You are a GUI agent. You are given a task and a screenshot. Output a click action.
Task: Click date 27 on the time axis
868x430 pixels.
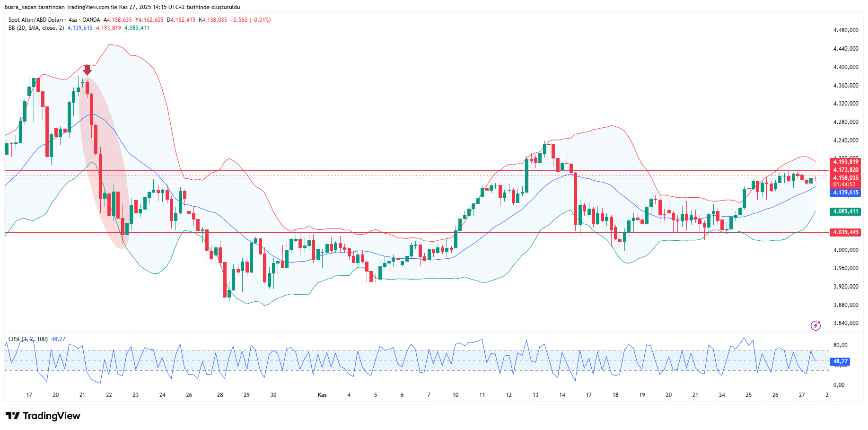point(802,395)
